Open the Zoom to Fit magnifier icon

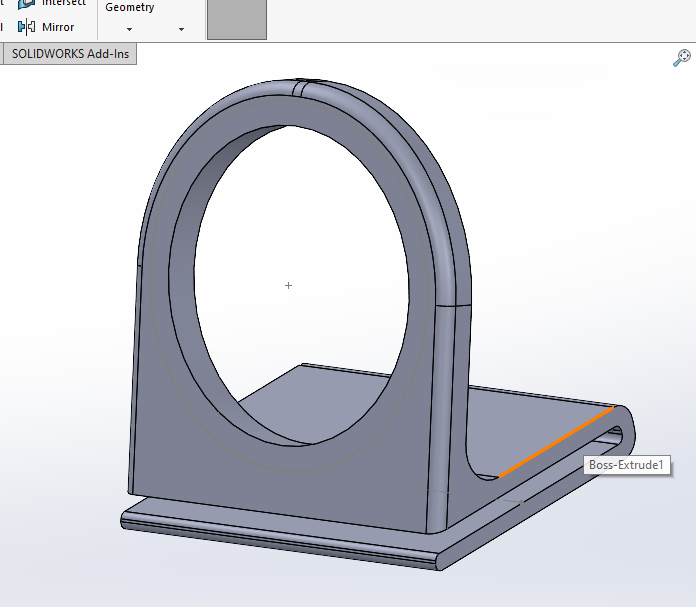point(682,58)
